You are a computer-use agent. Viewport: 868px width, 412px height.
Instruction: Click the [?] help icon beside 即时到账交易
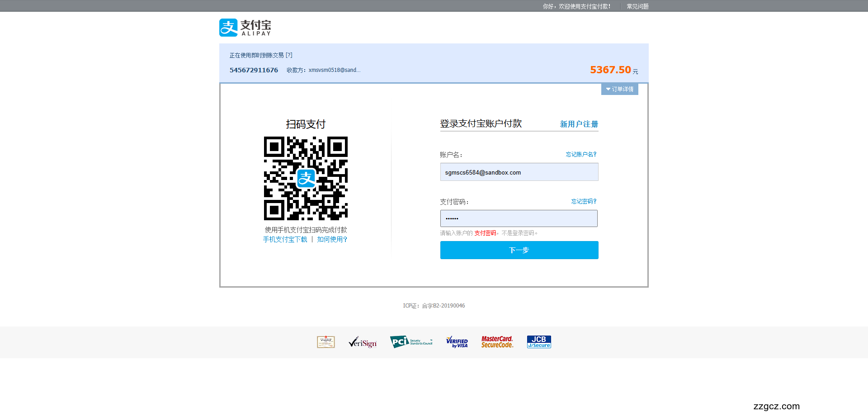[x=289, y=55]
